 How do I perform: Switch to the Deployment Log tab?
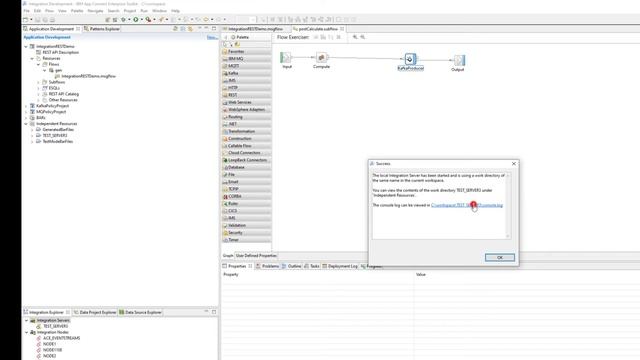[340, 266]
